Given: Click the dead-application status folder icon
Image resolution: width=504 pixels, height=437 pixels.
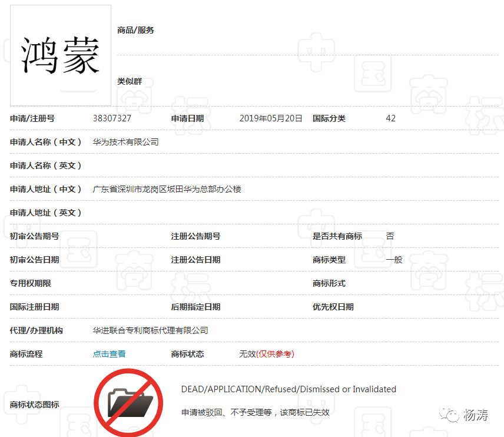Looking at the screenshot, I should tap(128, 403).
